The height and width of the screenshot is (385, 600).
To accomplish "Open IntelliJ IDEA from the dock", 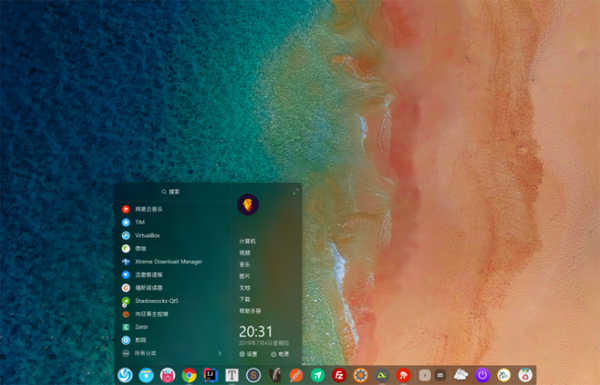I will coord(210,375).
